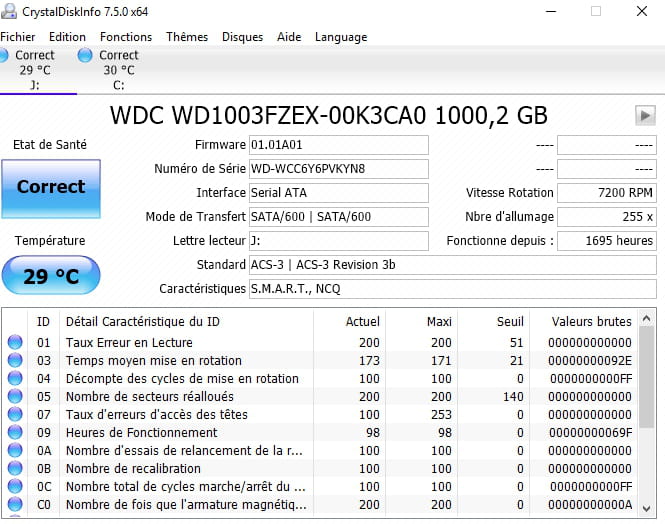The image size is (665, 524).
Task: Open the Thèmes menu
Action: [187, 37]
